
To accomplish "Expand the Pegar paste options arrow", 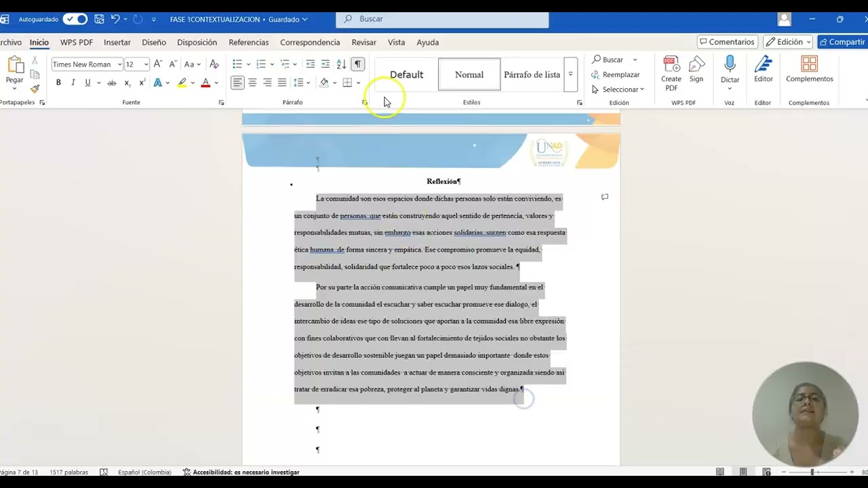I will [x=14, y=88].
